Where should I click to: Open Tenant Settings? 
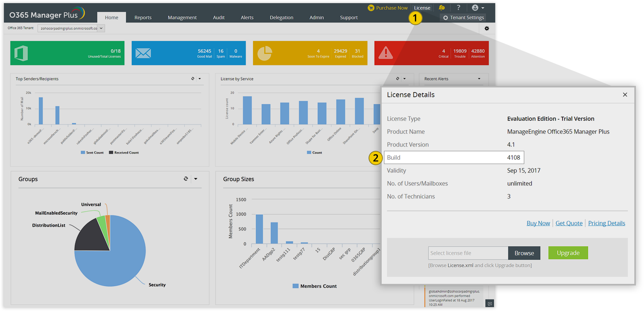point(464,18)
